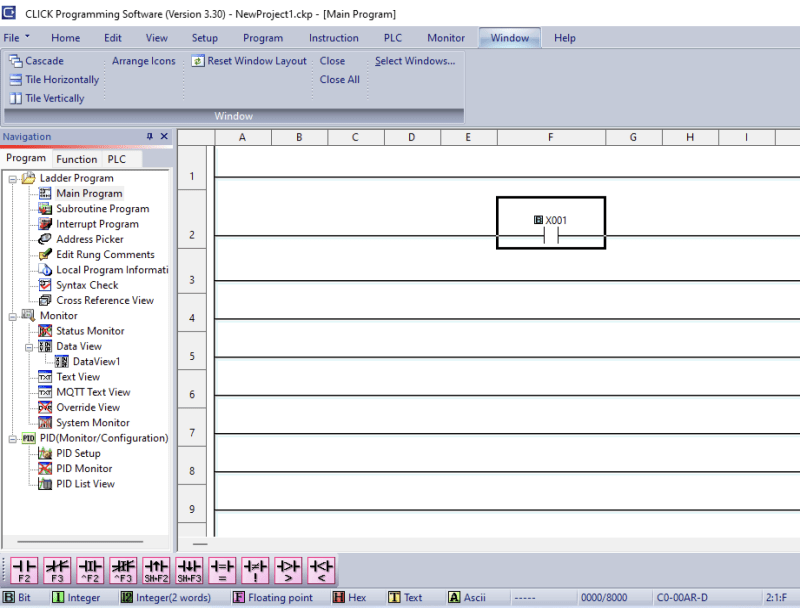Switch to the Function navigation tab
The height and width of the screenshot is (608, 800).
77,159
